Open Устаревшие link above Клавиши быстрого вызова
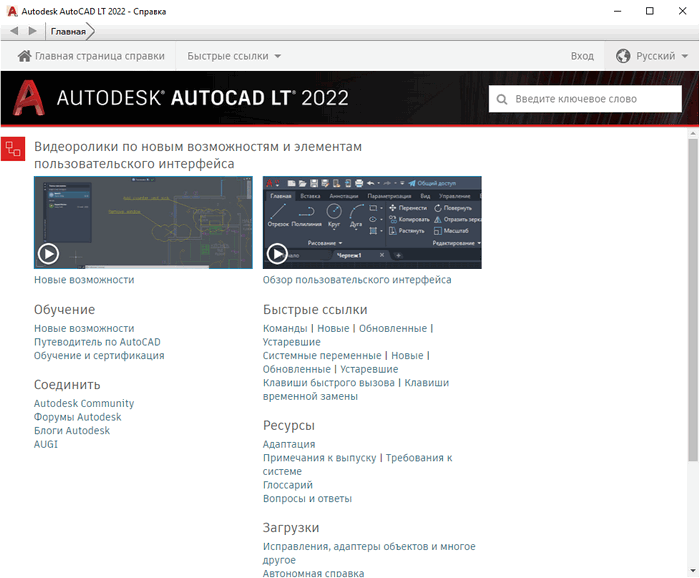This screenshot has width=700, height=578. pyautogui.click(x=369, y=369)
